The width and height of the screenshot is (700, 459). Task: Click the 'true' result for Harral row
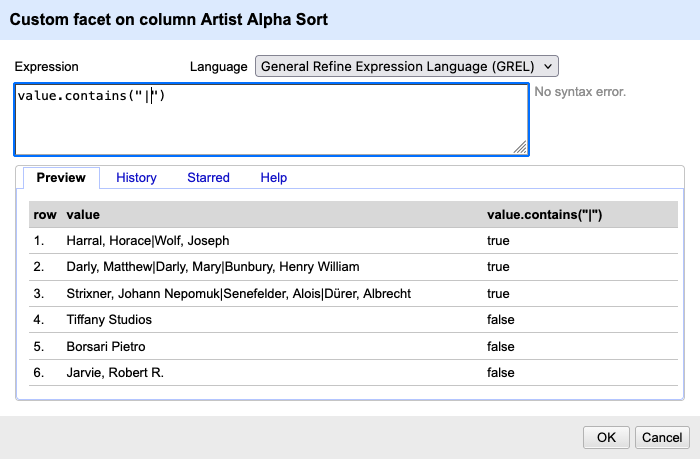click(498, 241)
